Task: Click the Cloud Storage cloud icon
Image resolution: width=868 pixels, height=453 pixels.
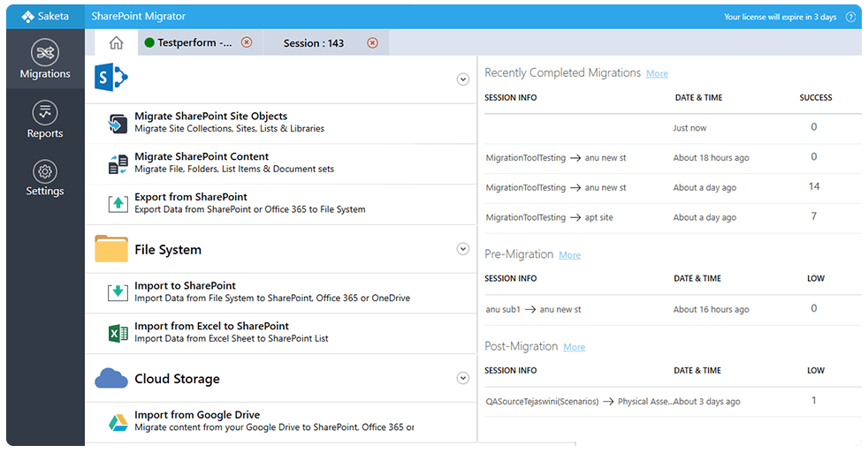Action: 111,378
